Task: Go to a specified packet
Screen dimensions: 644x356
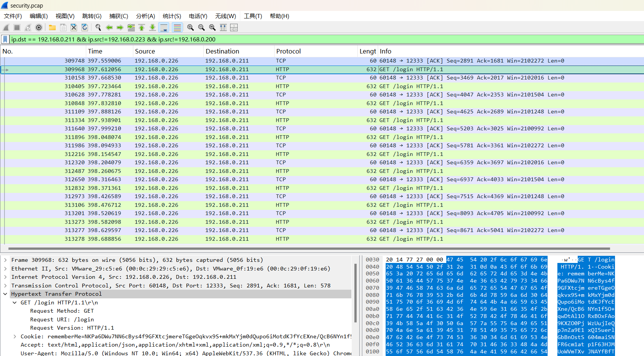Action: (x=131, y=28)
